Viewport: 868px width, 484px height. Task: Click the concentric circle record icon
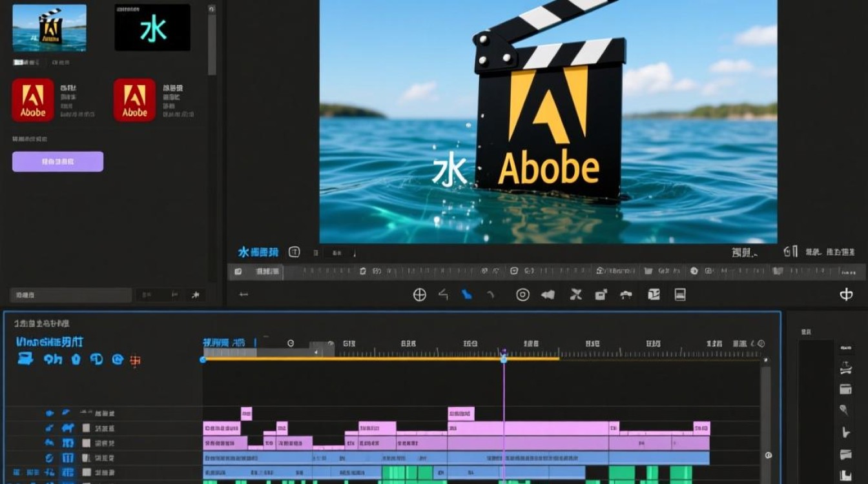click(522, 295)
